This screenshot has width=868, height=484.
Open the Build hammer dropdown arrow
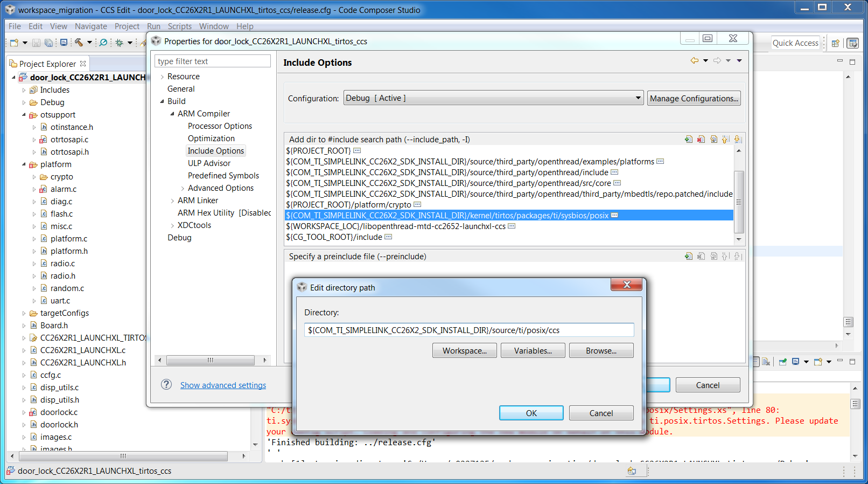(x=89, y=43)
